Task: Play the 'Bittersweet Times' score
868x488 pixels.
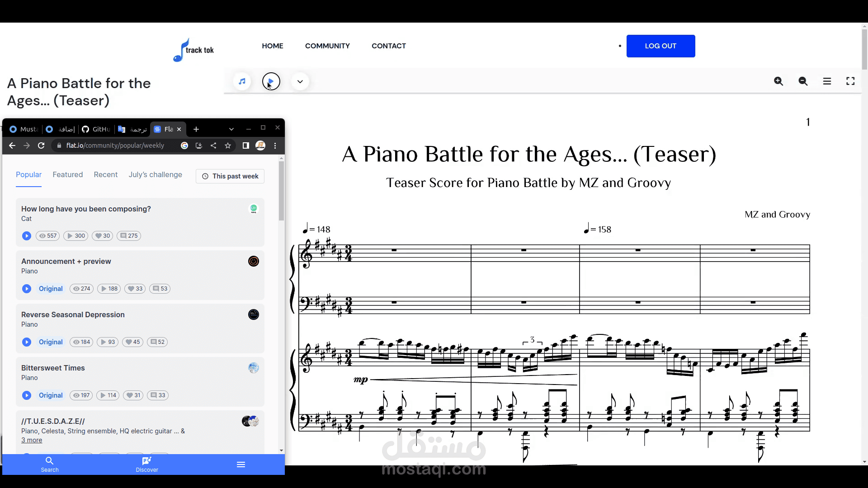Action: tap(27, 395)
